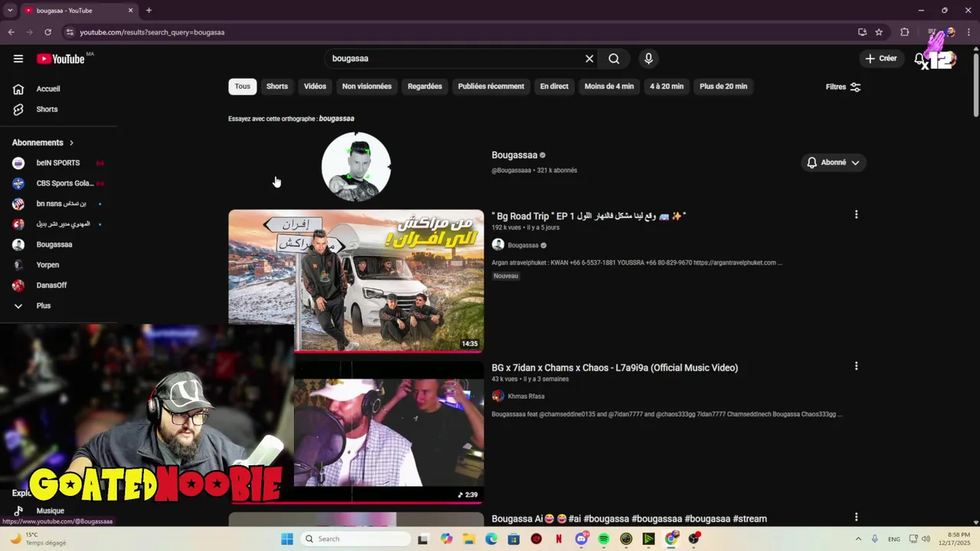Show hidden system tray icons
Image resolution: width=980 pixels, height=551 pixels.
857,539
